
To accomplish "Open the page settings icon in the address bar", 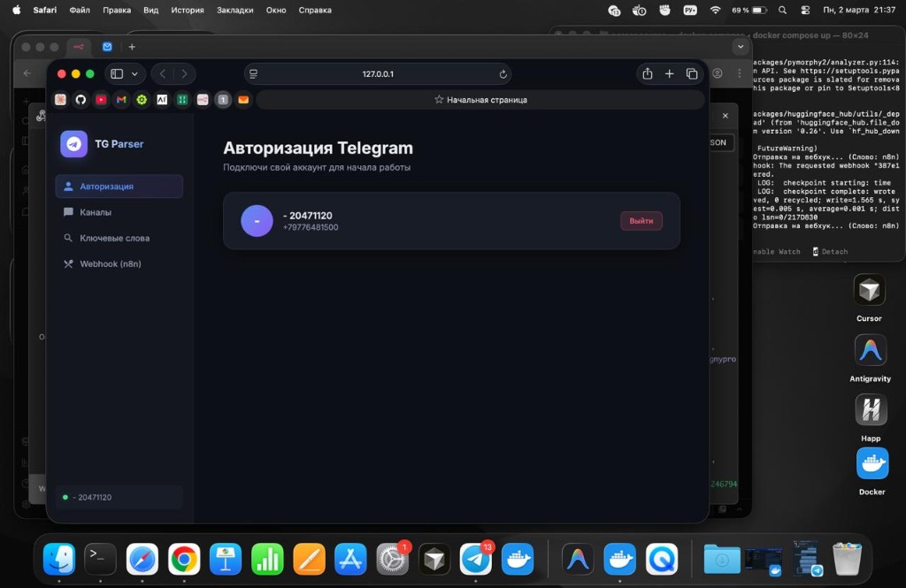I will tap(253, 74).
